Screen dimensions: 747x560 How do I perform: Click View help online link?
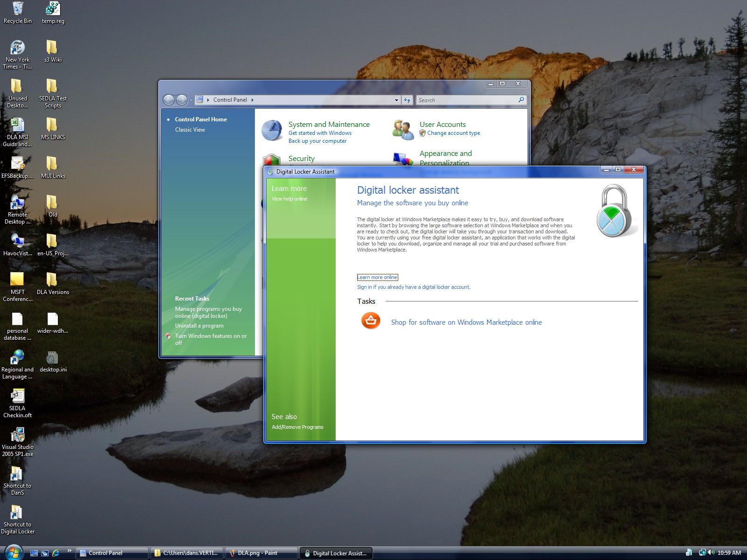(289, 199)
